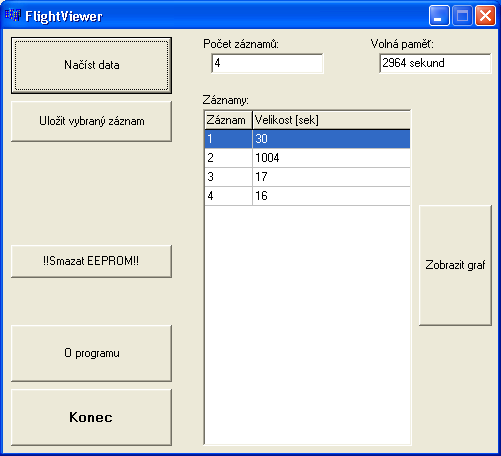Select record 1 with size 30
The width and height of the screenshot is (501, 456).
307,139
